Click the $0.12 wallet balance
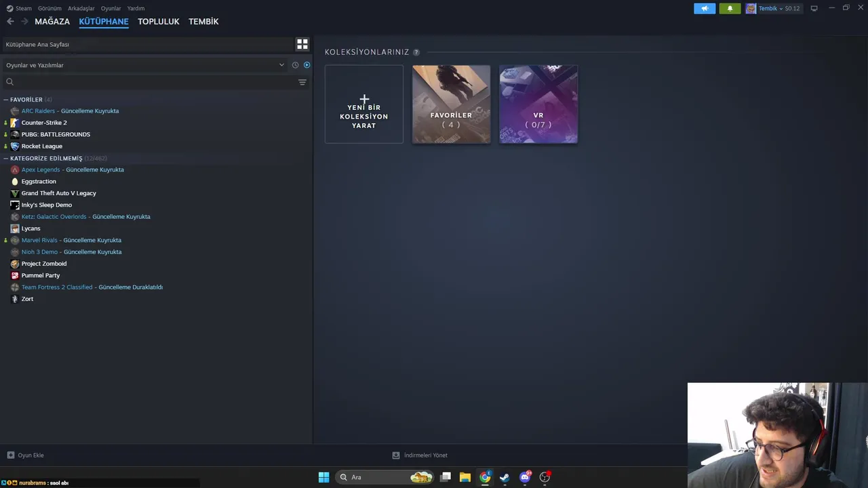Screen dimensions: 868x488 [792, 8]
